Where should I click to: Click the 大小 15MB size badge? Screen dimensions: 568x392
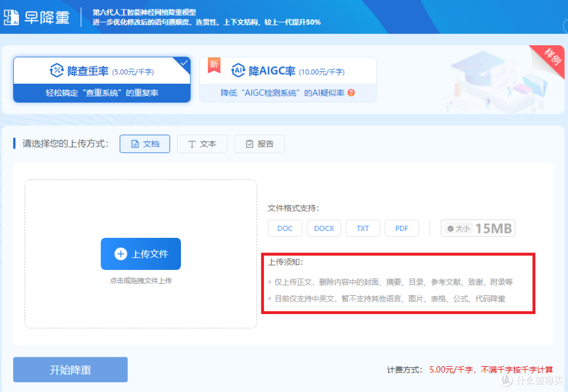click(x=478, y=228)
